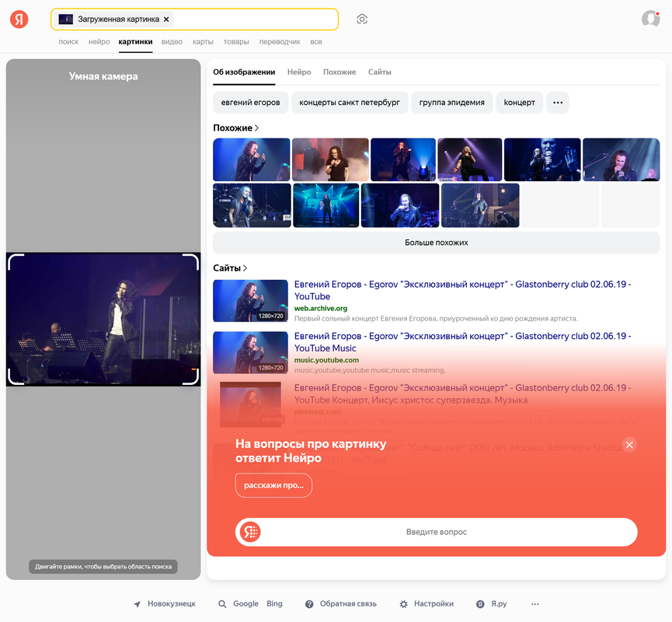672x622 pixels.
Task: Click the Нейро logo icon in question field
Action: pyautogui.click(x=250, y=532)
